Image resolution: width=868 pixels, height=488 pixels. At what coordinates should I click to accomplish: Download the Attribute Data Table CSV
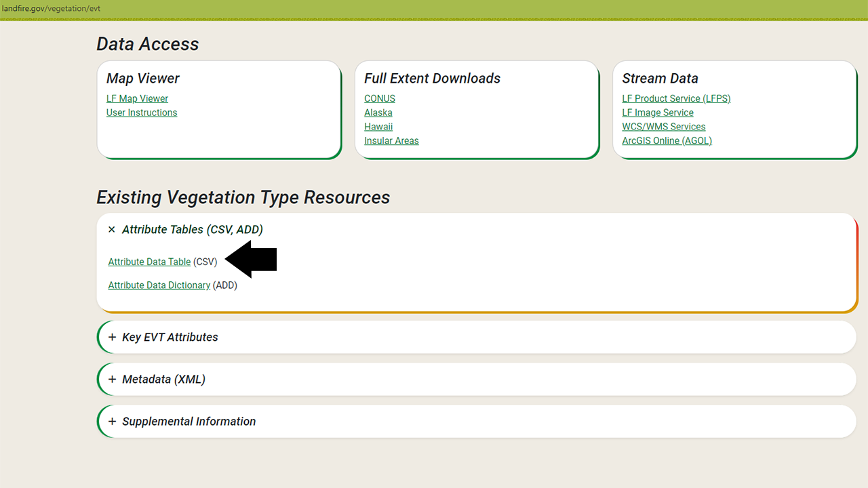click(149, 262)
